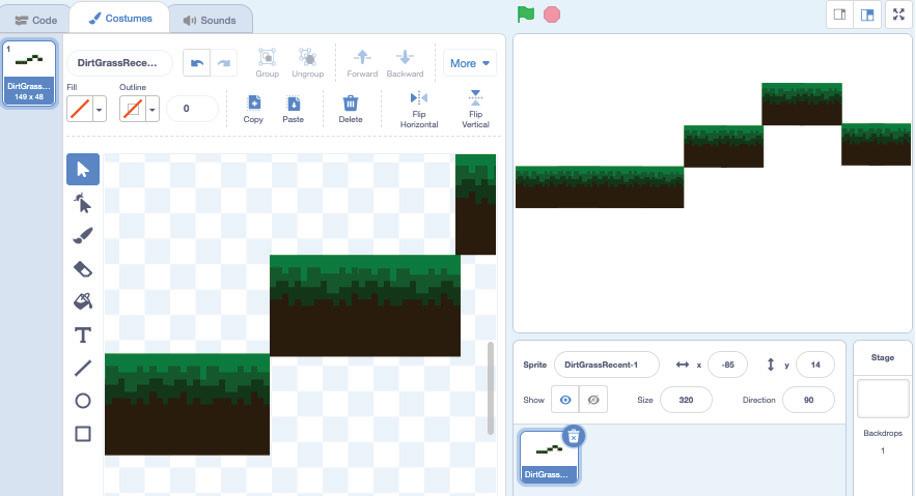Stop the project with red button
Viewport: 916px width, 496px height.
(x=552, y=15)
